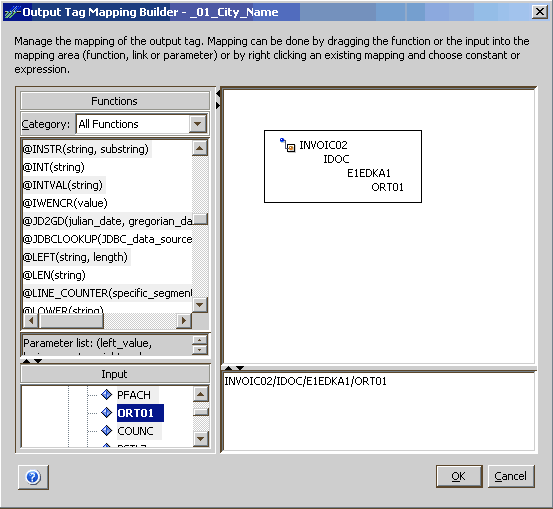The width and height of the screenshot is (553, 509).
Task: Click the COUNC diamond field icon
Action: pos(106,430)
